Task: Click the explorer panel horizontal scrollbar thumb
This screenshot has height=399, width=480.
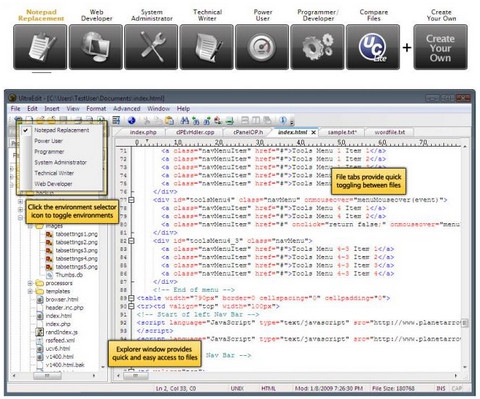Action: click(47, 376)
